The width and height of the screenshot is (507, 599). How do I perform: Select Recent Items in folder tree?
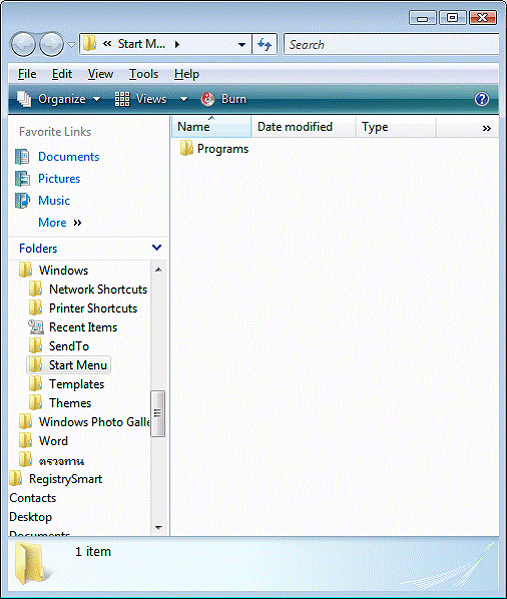point(83,327)
